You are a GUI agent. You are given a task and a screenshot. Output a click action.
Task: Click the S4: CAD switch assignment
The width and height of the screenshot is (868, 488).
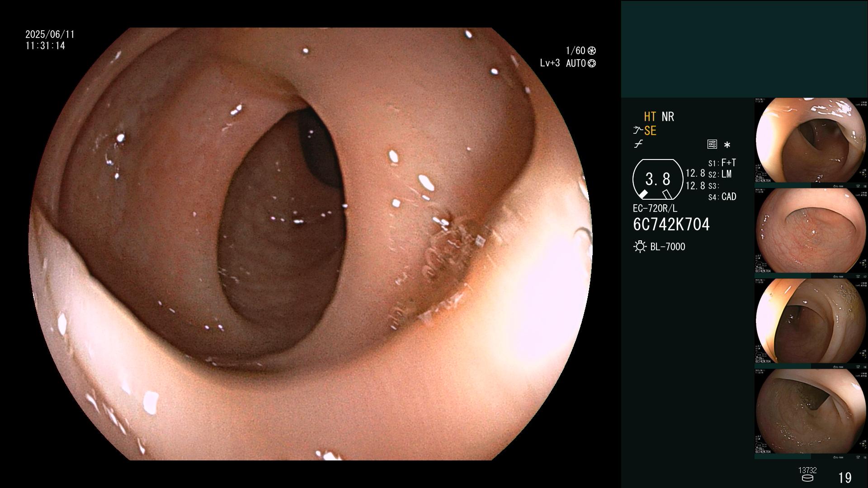(x=722, y=197)
